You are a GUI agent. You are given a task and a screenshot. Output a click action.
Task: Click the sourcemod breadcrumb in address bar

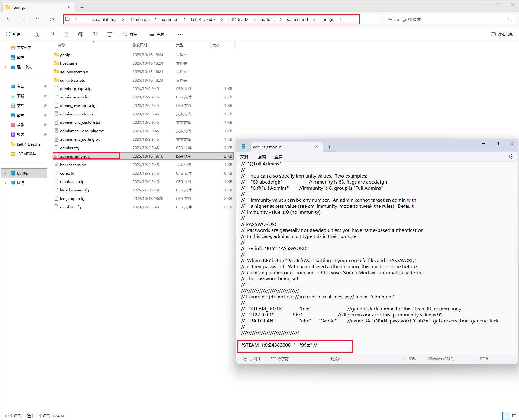[x=297, y=19]
